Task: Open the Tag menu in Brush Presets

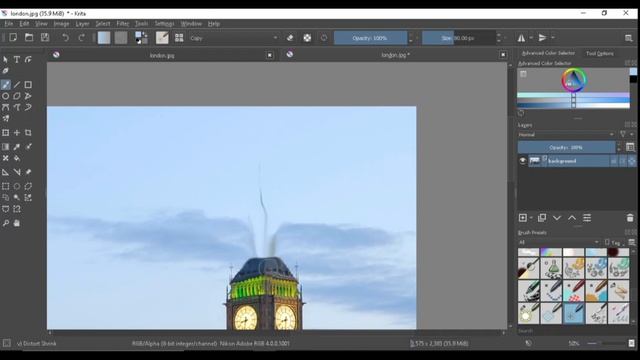Action: click(615, 242)
